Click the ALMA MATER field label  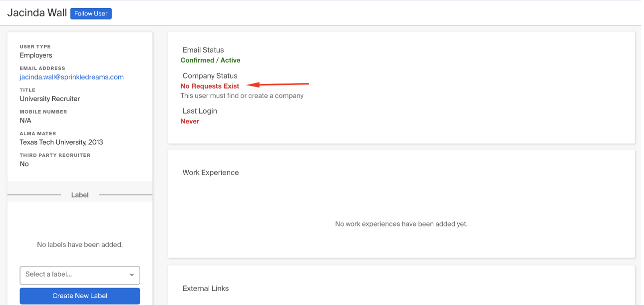[x=38, y=134]
